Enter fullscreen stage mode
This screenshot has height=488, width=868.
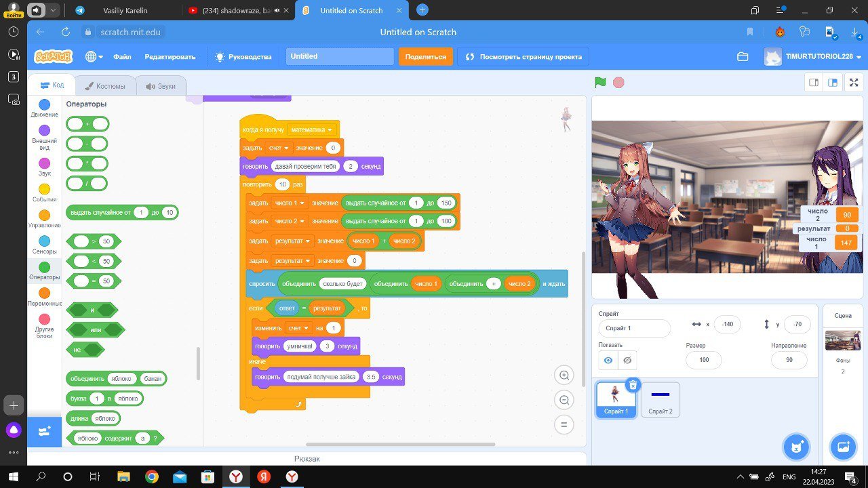(x=854, y=83)
